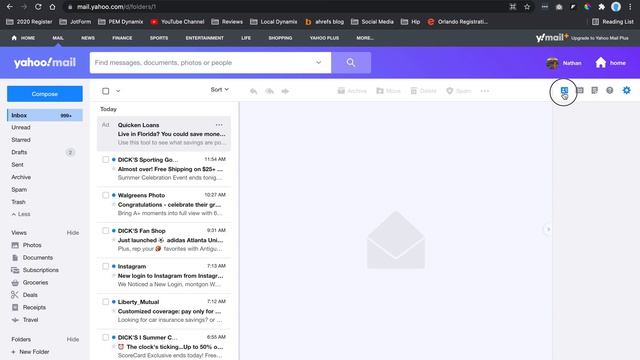Click the home icon at top right
The image size is (640, 360).
pyautogui.click(x=601, y=62)
